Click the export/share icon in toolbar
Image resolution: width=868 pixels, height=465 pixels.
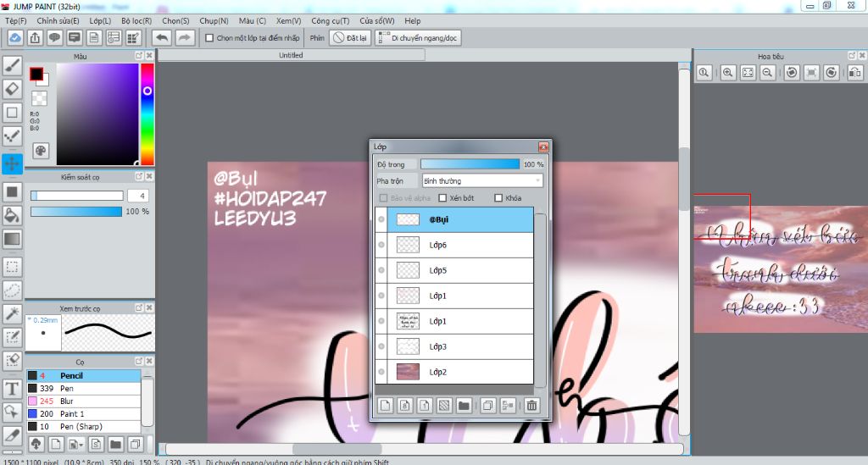[35, 37]
